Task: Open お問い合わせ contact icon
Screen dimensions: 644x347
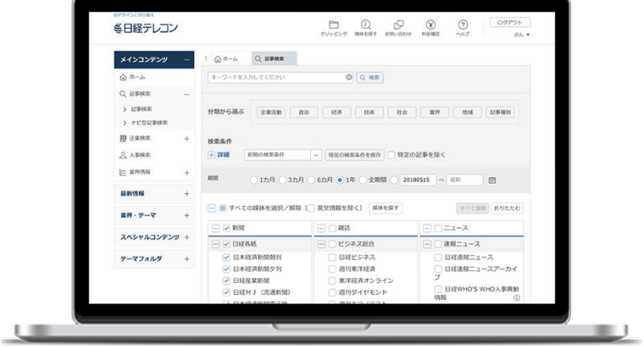Action: tap(398, 25)
